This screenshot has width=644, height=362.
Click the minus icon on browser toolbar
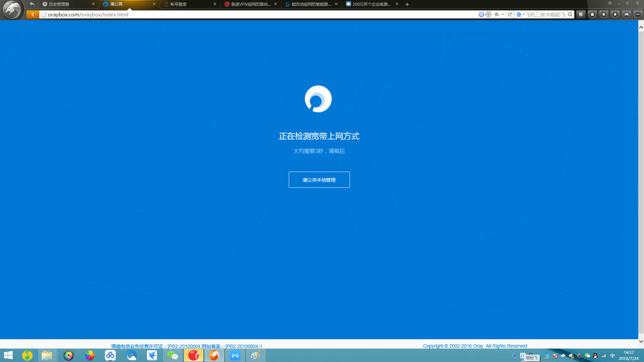point(638,15)
